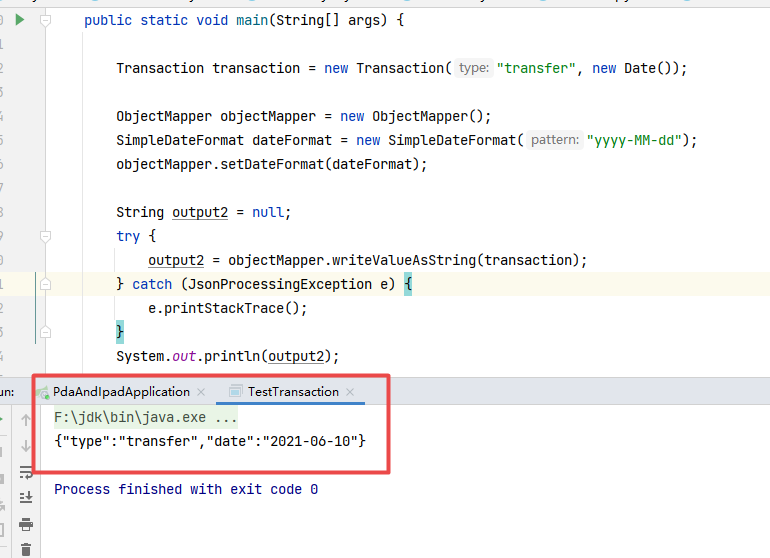This screenshot has height=558, width=770.
Task: Click the Up the Stack Trace arrow
Action: click(26, 420)
